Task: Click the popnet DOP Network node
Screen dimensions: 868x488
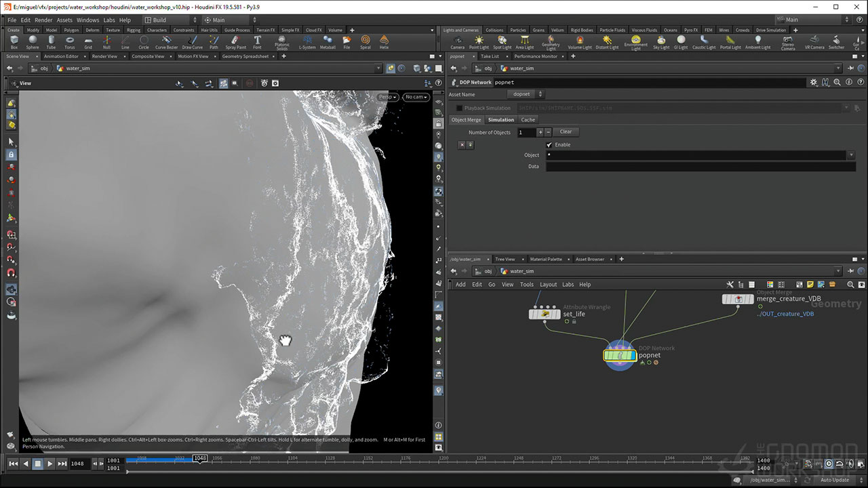Action: pos(620,355)
